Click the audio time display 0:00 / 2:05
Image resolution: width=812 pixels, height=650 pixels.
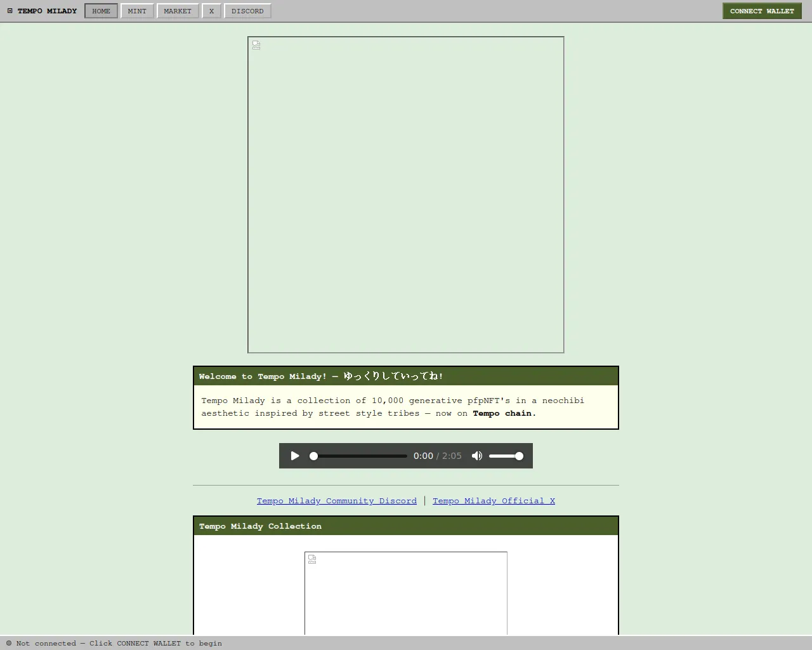(x=438, y=456)
